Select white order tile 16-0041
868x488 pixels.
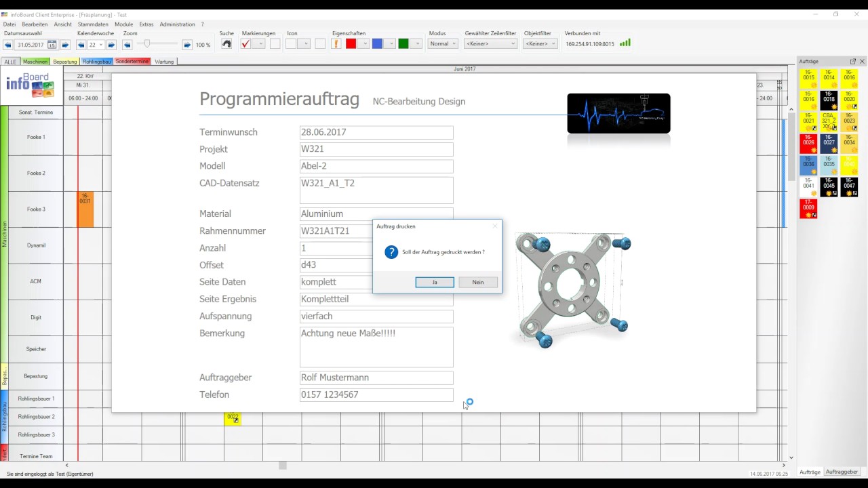[x=808, y=188]
